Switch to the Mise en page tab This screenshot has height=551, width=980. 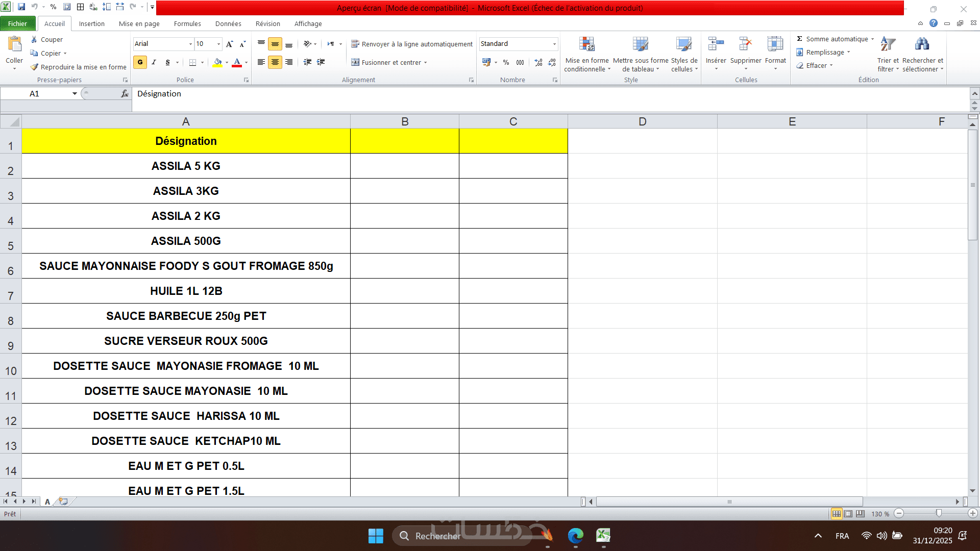point(139,24)
